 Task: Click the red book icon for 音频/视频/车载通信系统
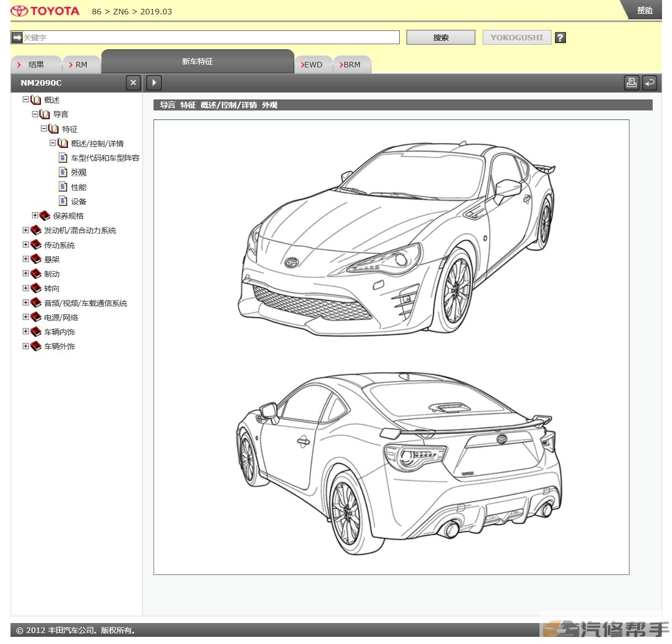pos(36,303)
